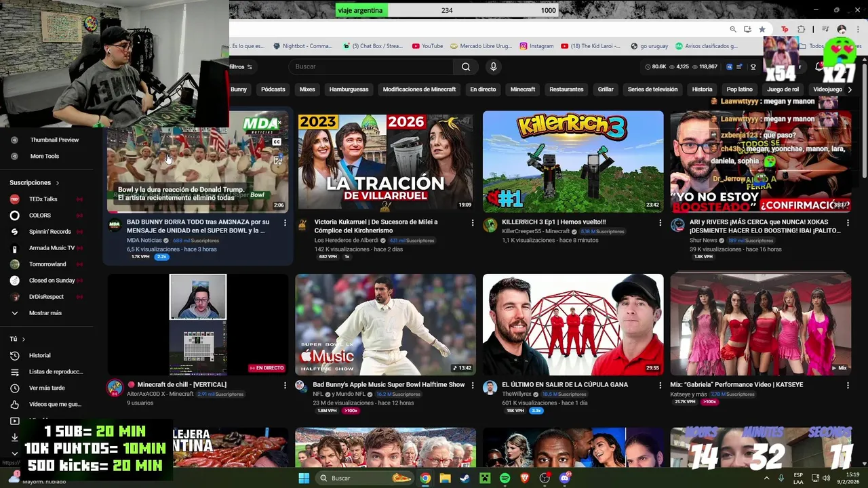Open KillerCreeper55 - Minecraft channel link
Viewport: 868px width, 488px height.
(536, 232)
